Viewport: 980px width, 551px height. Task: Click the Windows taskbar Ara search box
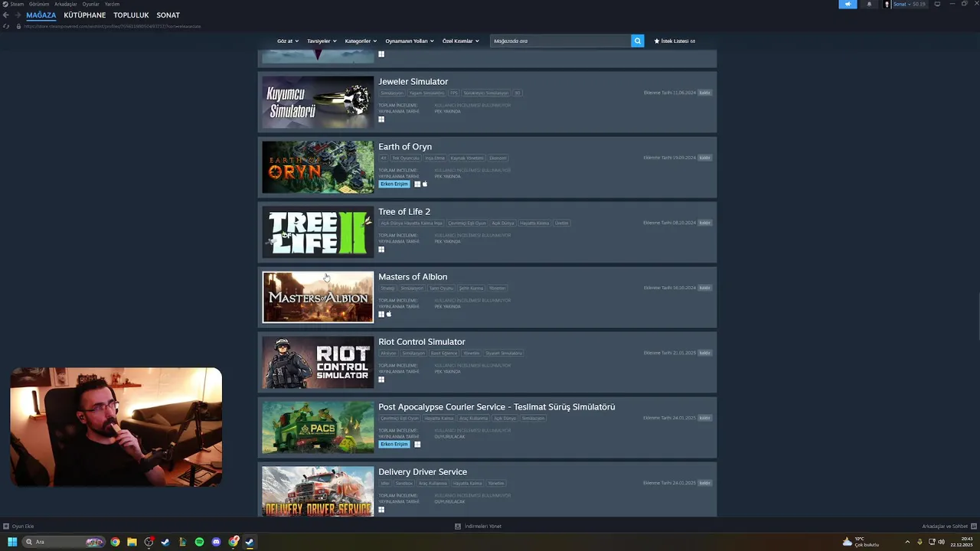tap(64, 542)
